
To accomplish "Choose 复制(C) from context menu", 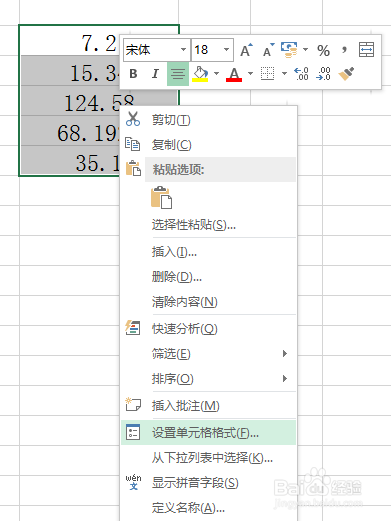I will (208, 145).
